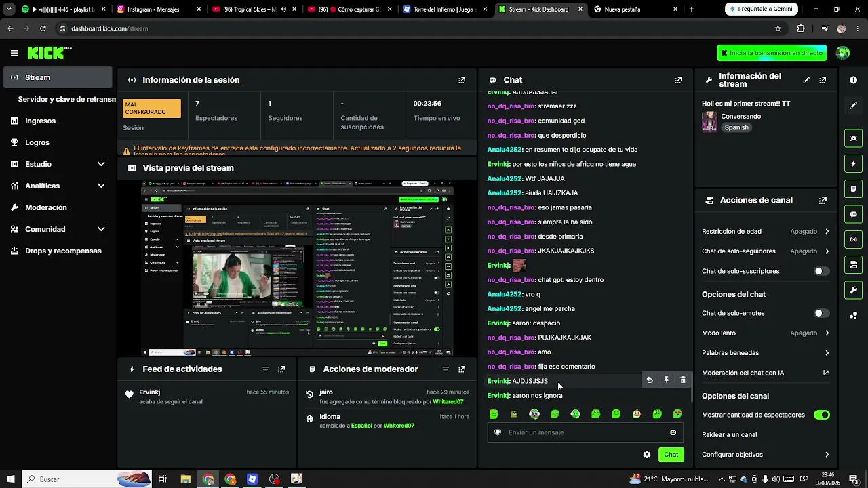Screen dimensions: 868x488
Task: Click Inicia la transmisión en directo
Action: 772,53
